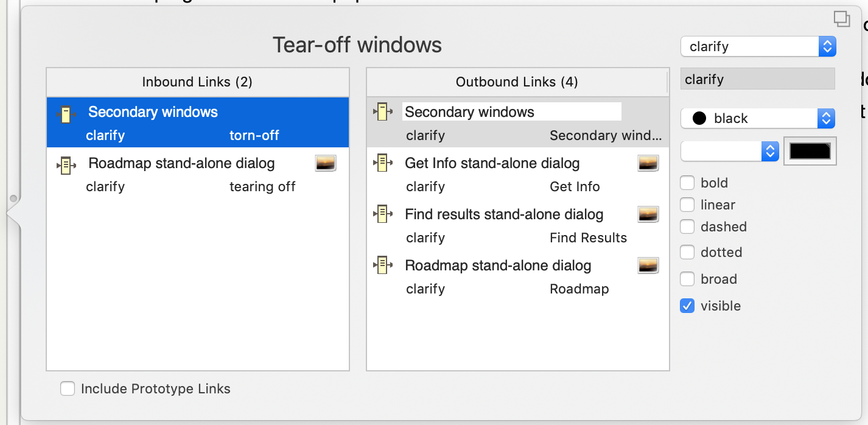
Task: Click the outbound Get Info dialog note icon
Action: coord(382,163)
